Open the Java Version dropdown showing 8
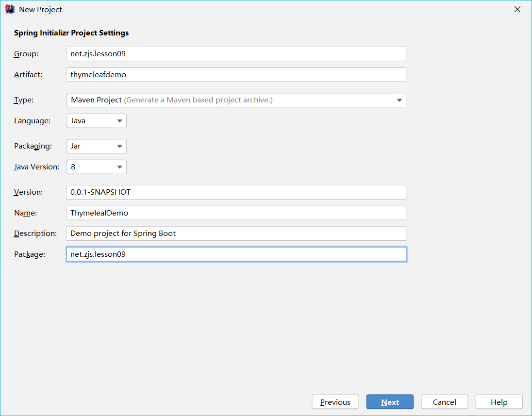 tap(97, 167)
